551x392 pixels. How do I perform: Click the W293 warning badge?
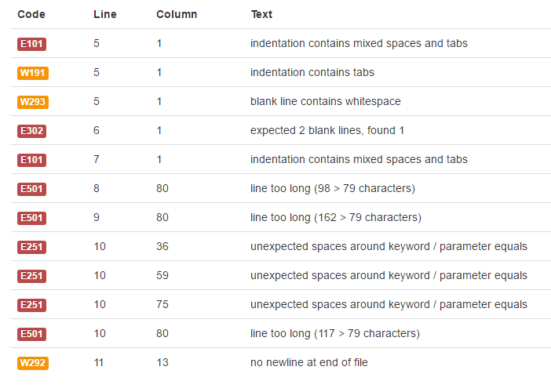click(x=33, y=102)
